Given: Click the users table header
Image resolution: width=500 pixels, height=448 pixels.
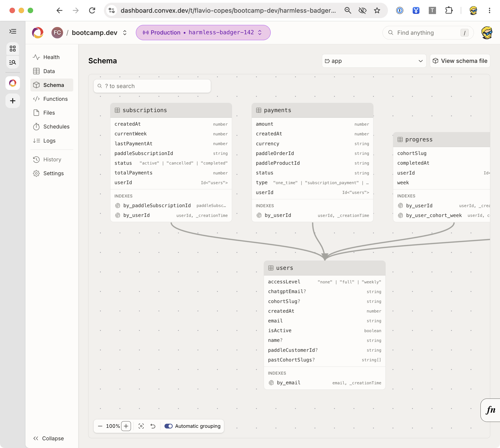Looking at the screenshot, I should pos(325,268).
